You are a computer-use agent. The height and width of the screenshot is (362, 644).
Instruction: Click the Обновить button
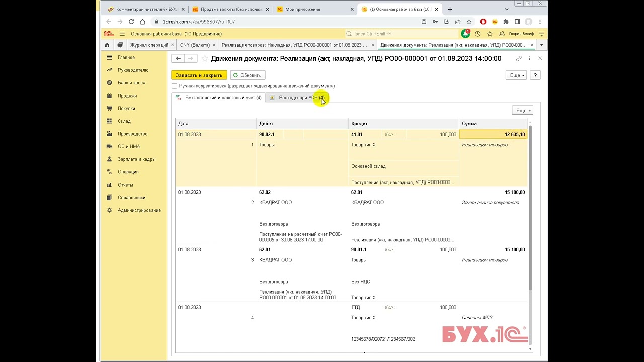(x=248, y=75)
